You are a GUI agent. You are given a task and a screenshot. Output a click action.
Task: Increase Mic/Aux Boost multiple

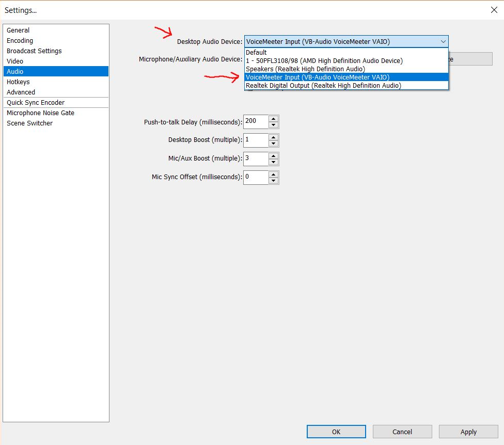[x=273, y=156]
